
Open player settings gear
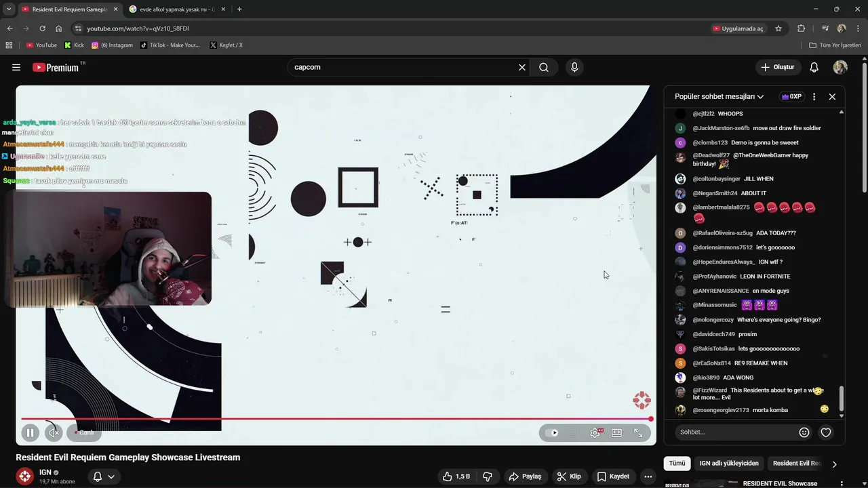pyautogui.click(x=595, y=433)
